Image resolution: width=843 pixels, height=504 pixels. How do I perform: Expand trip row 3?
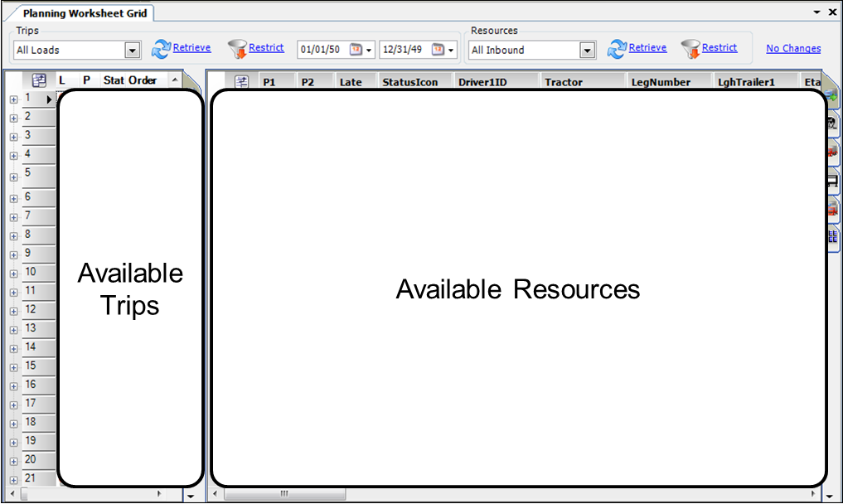(14, 137)
